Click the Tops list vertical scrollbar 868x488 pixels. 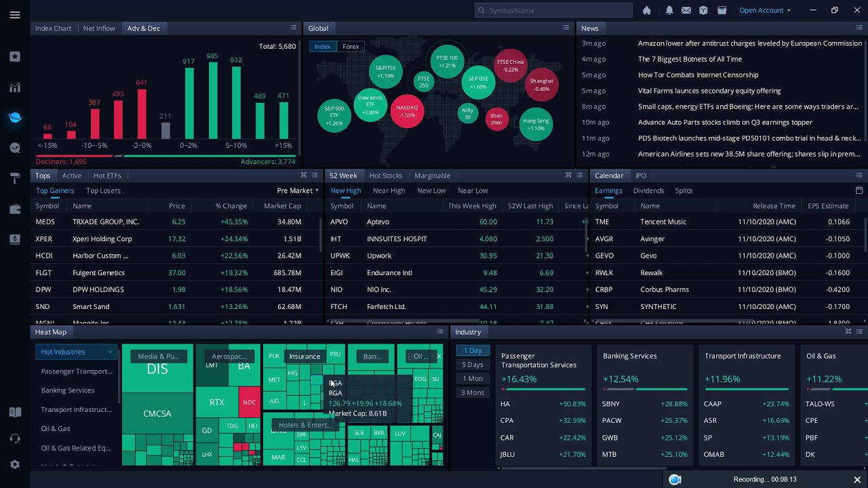pos(321,234)
